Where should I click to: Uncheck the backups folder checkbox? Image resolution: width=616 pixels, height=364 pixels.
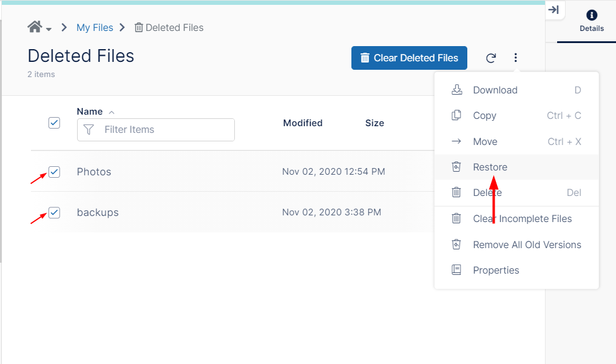(54, 213)
